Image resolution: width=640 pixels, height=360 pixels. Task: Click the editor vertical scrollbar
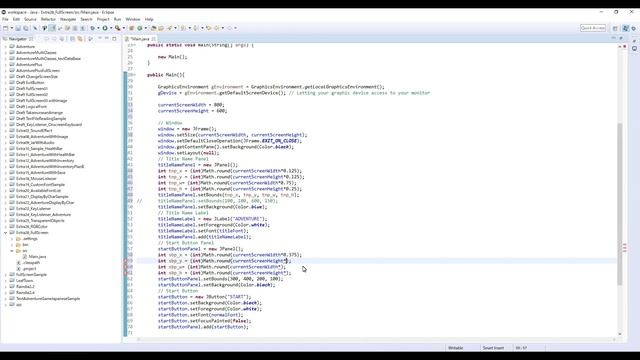pyautogui.click(x=620, y=203)
